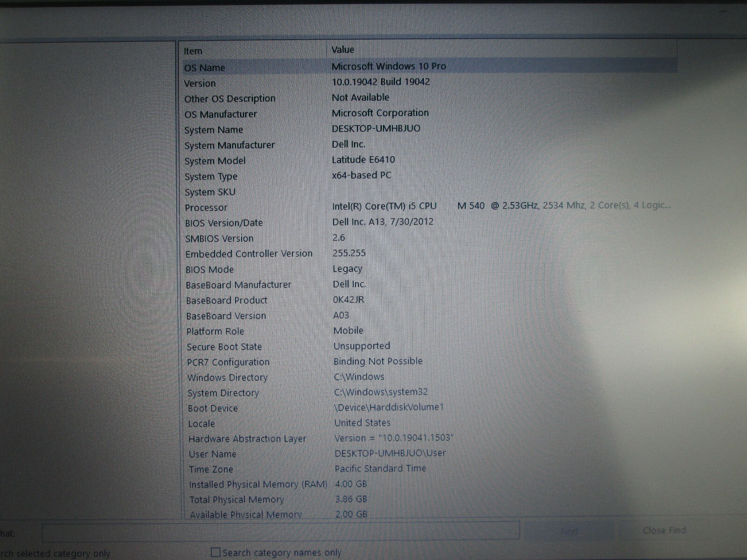
Task: Select Embedded Controller Version item
Action: coord(249,254)
